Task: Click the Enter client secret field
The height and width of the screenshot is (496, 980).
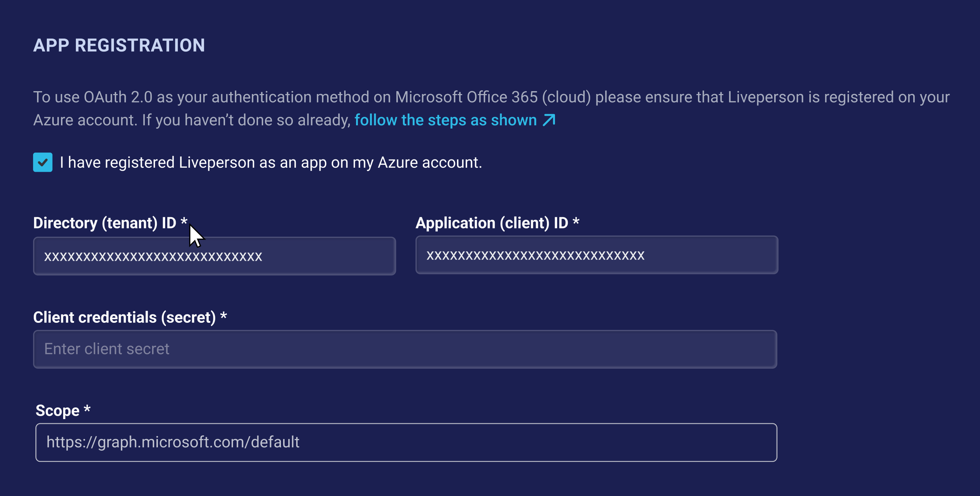Action: pos(405,349)
